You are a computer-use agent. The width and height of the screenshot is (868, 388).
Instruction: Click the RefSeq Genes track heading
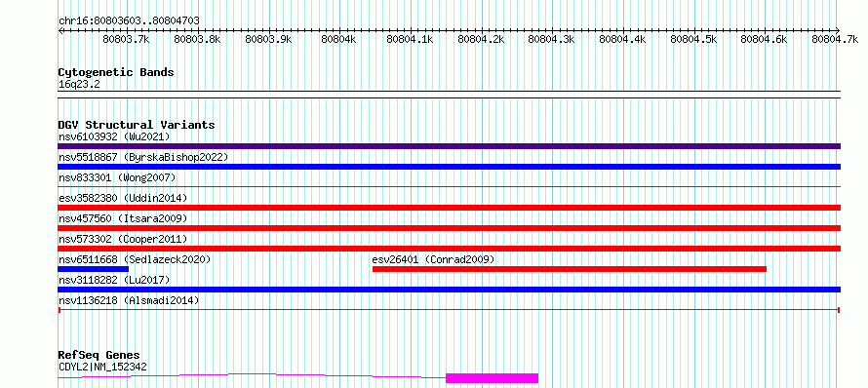[x=99, y=356]
